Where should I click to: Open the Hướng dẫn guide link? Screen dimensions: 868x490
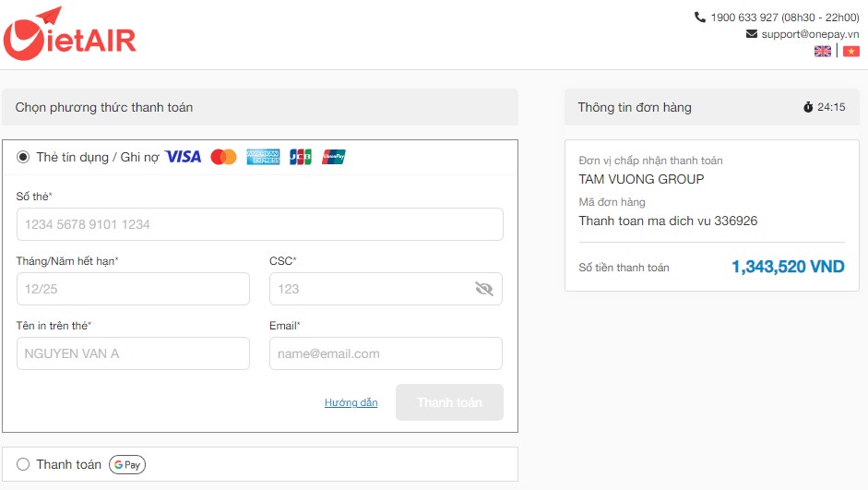[351, 403]
